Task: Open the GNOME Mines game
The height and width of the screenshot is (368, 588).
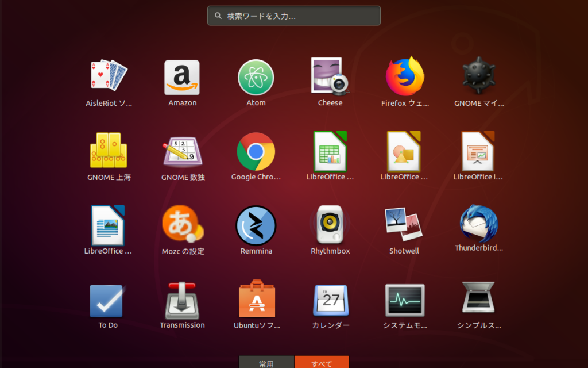Action: [x=478, y=77]
